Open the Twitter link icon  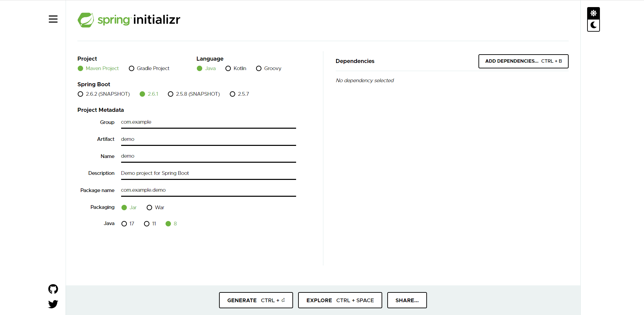(53, 304)
